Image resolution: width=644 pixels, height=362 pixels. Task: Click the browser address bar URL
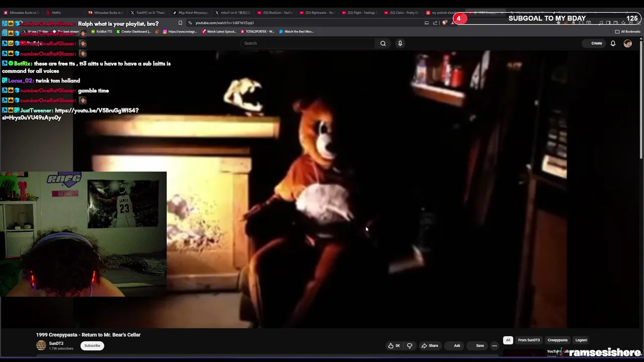[224, 23]
